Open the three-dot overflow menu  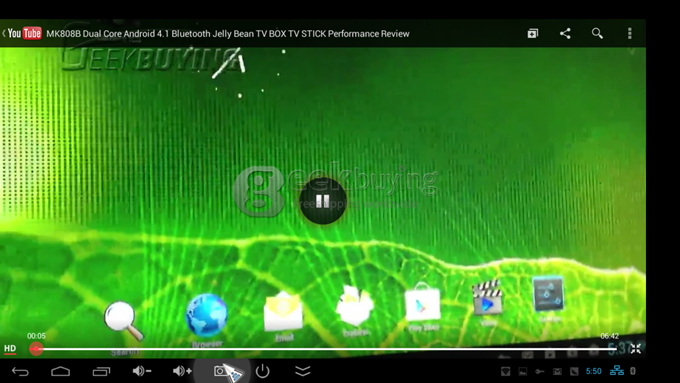click(630, 33)
